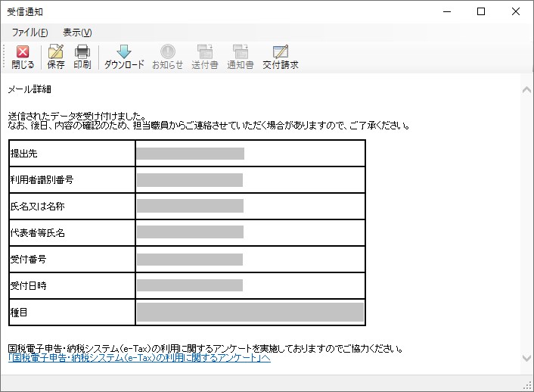Open the お知らせ notice icon
This screenshot has width=534, height=392.
pos(168,51)
